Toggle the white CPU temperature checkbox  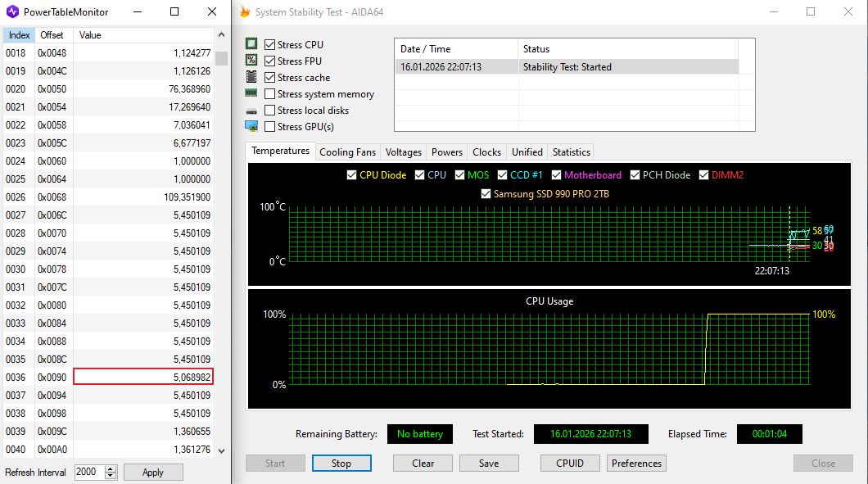[419, 175]
